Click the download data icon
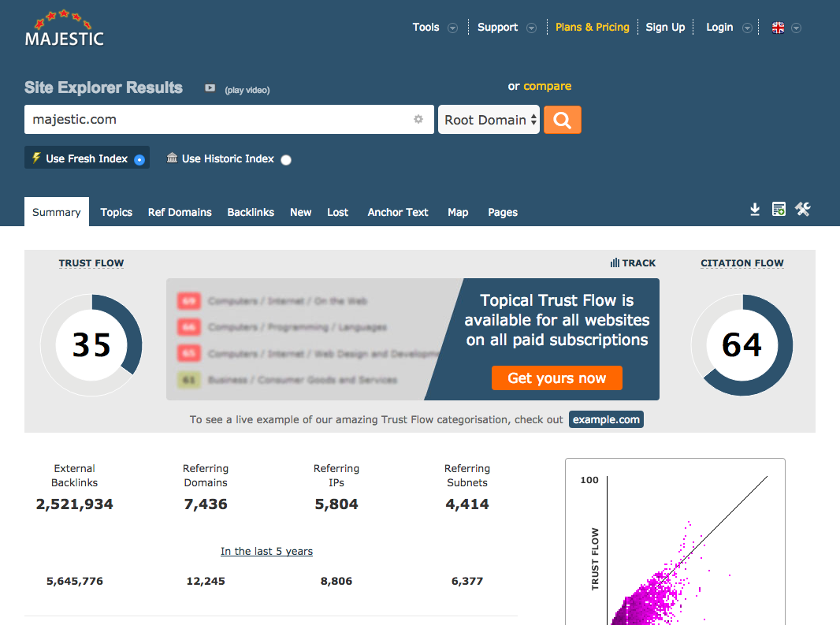The width and height of the screenshot is (840, 625). 755,209
